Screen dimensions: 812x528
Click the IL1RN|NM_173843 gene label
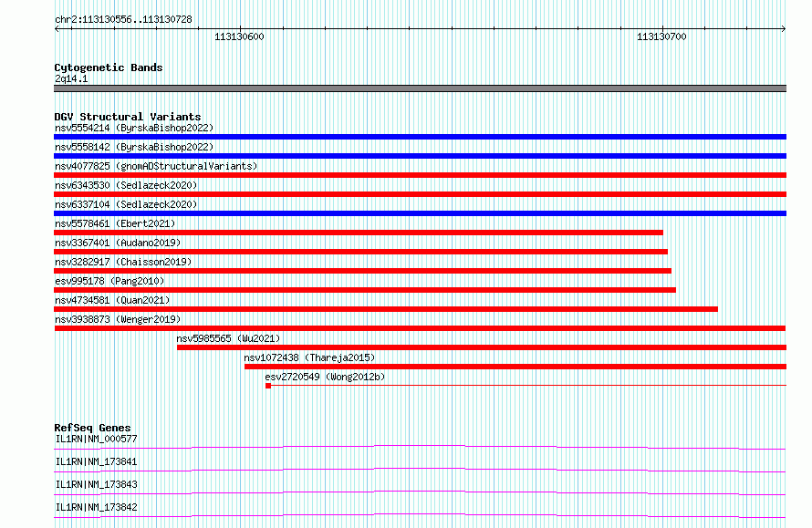pos(96,484)
